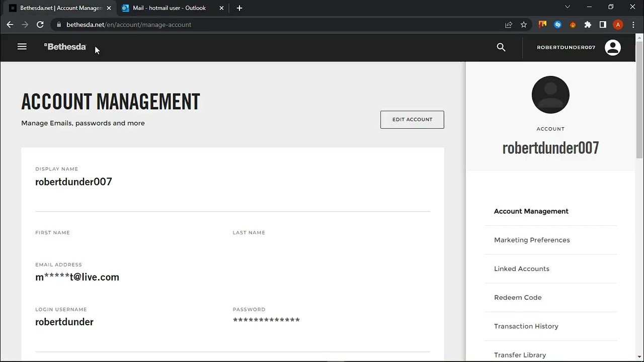The height and width of the screenshot is (362, 644).
Task: Click the browser forward arrow
Action: click(25, 25)
